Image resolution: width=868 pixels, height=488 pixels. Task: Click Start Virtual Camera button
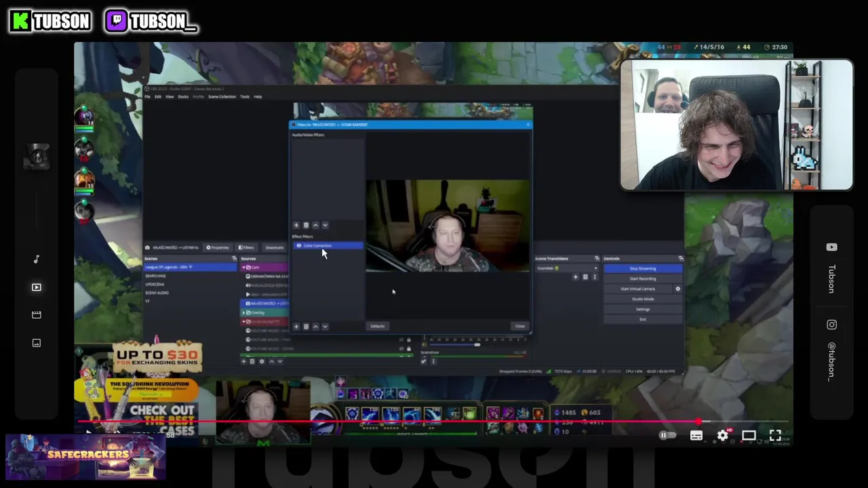click(637, 289)
